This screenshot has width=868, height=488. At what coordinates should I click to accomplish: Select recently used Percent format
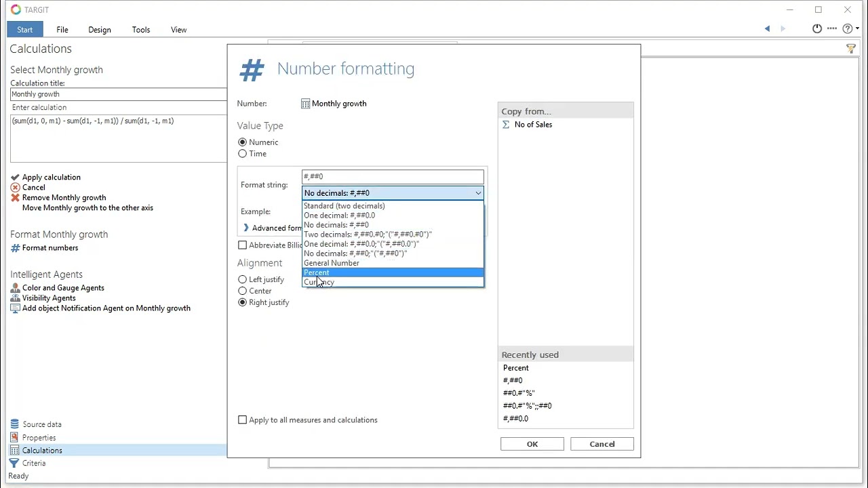click(516, 368)
